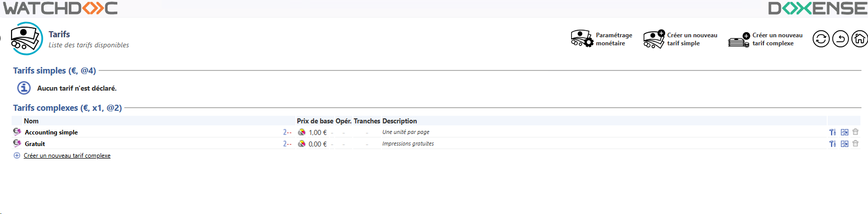Image resolution: width=868 pixels, height=214 pixels.
Task: Edit settings of Accounting simple tariff
Action: point(833,132)
